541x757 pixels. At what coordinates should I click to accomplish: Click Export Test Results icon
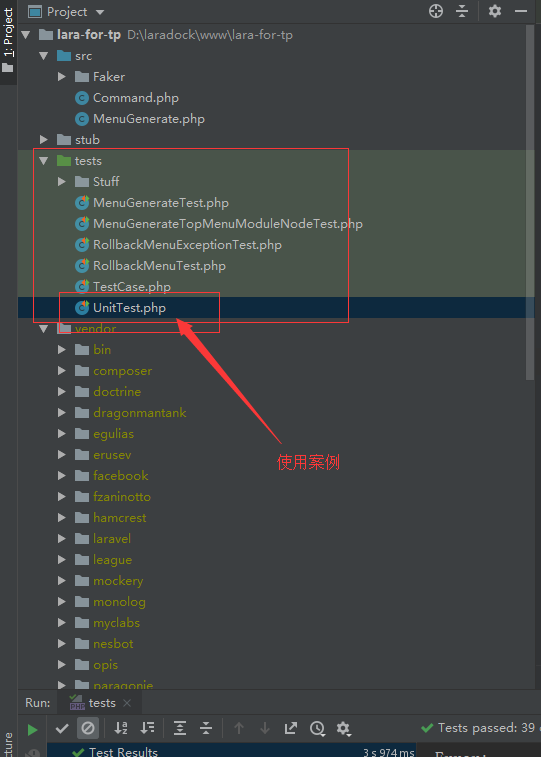click(x=291, y=728)
